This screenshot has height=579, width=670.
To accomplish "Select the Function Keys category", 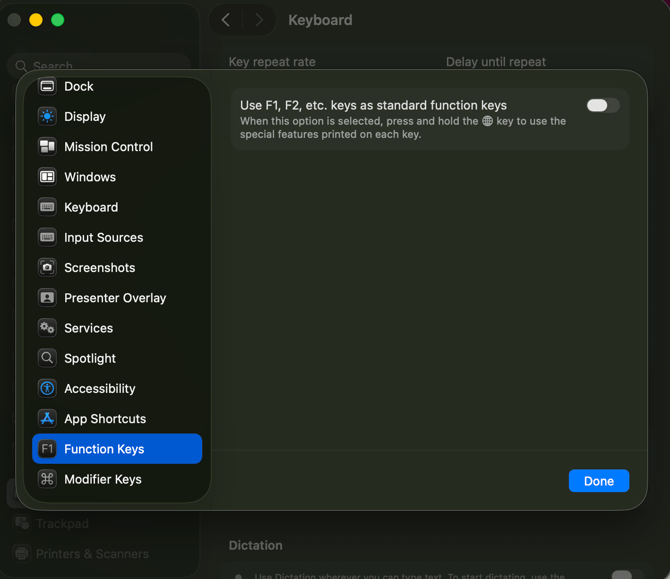I will coord(104,449).
